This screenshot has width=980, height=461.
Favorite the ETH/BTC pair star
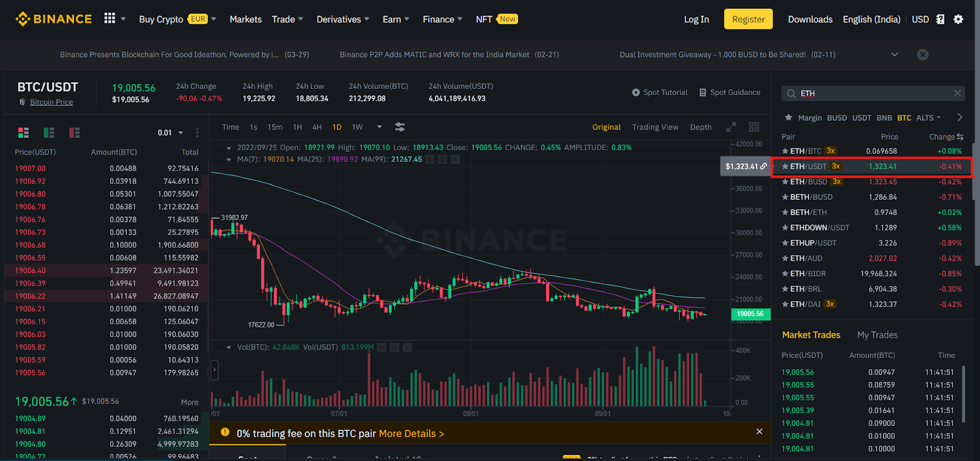785,151
